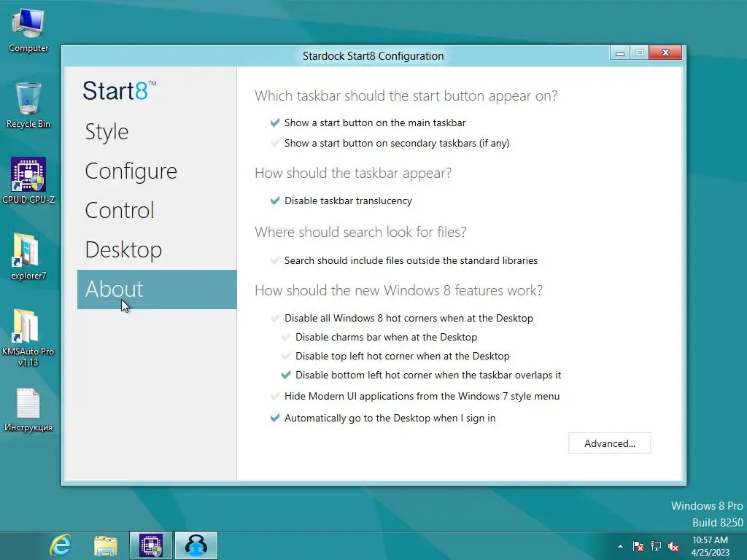Toggle Show a start button on main taskbar

tap(368, 122)
